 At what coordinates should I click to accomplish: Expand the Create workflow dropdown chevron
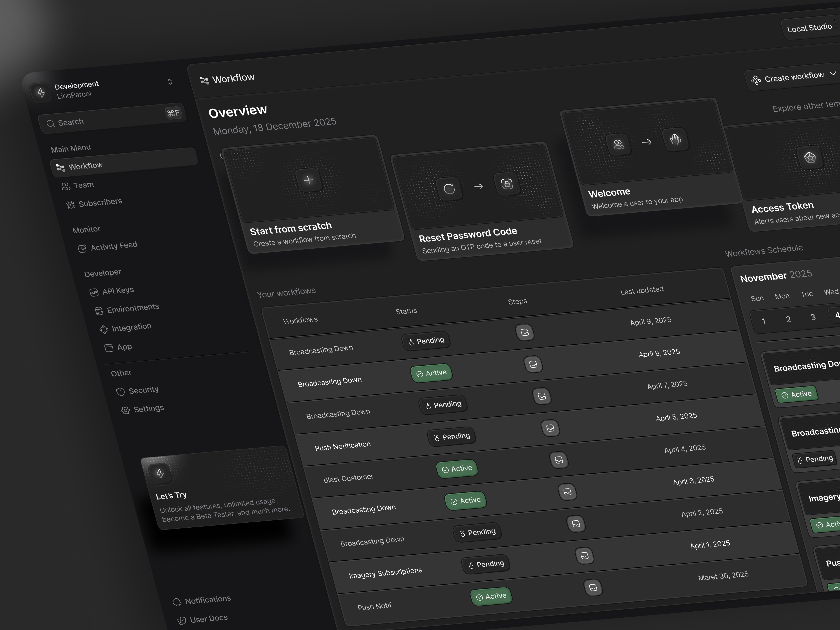(833, 73)
